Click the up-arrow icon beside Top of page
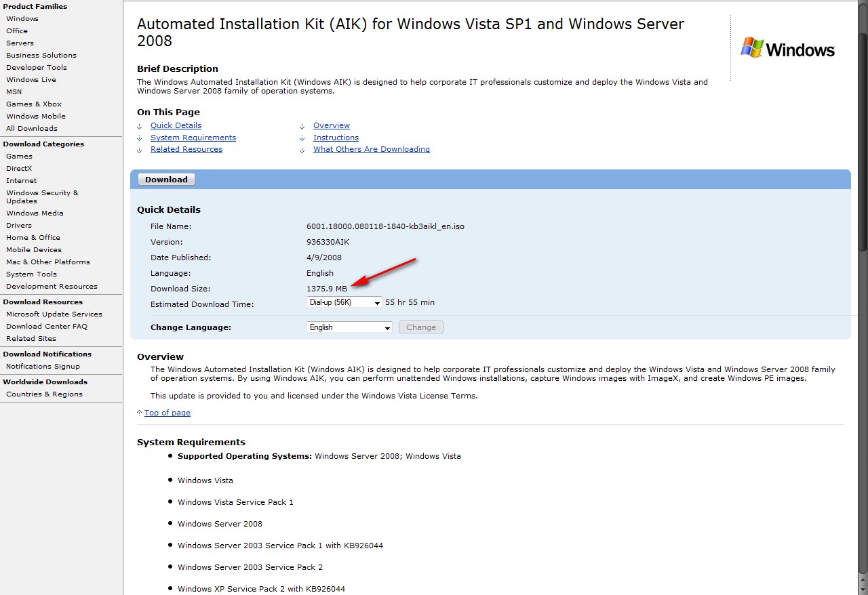This screenshot has height=595, width=868. pos(140,413)
